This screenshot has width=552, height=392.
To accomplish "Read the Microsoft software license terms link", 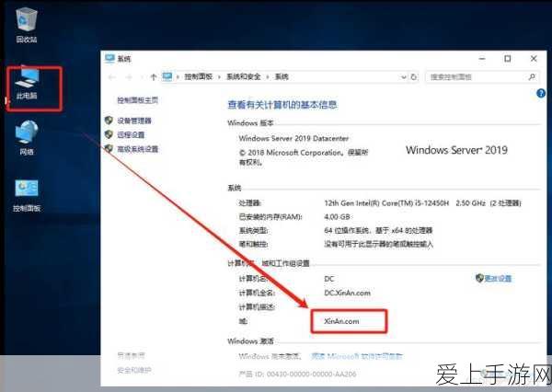I will (x=357, y=356).
